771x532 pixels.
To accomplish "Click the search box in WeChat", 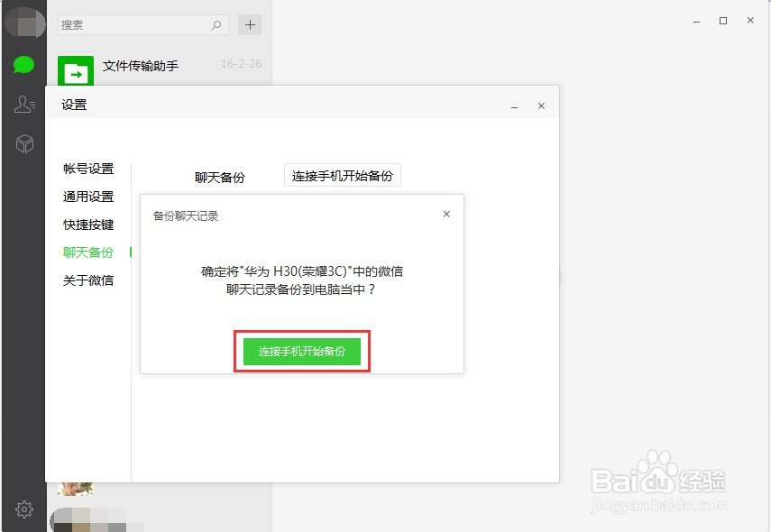I will [142, 24].
